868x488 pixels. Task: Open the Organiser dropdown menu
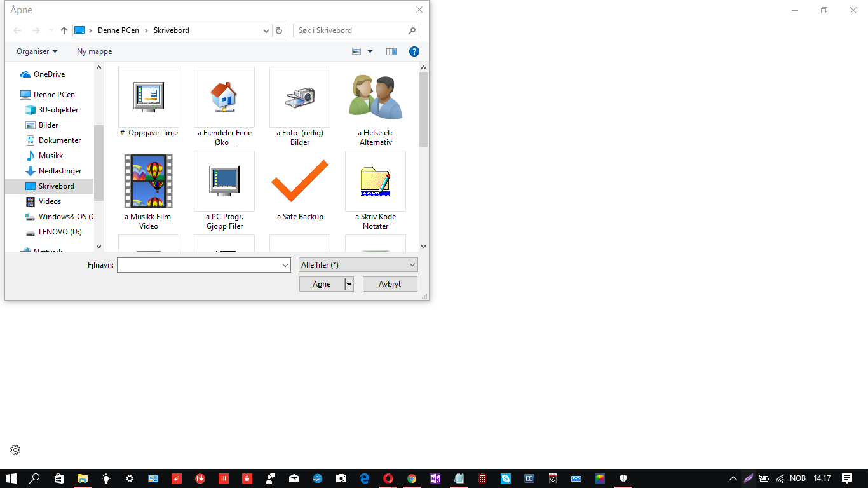pyautogui.click(x=37, y=51)
